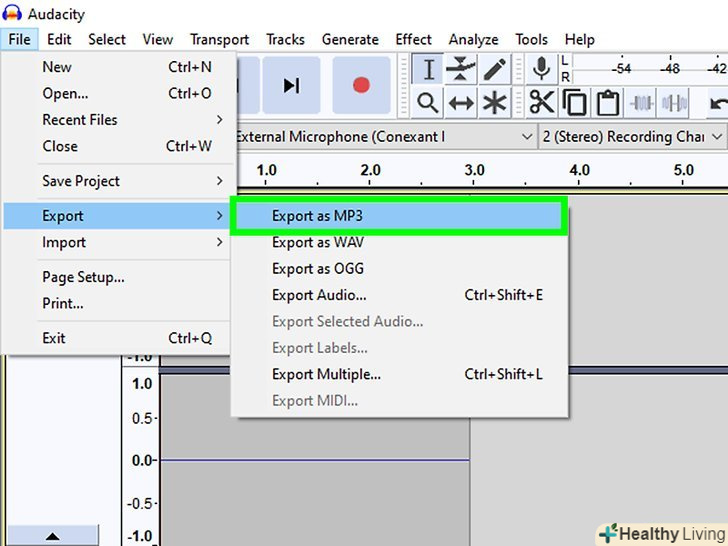The height and width of the screenshot is (546, 728).
Task: Choose Open... from the File menu
Action: point(117,93)
